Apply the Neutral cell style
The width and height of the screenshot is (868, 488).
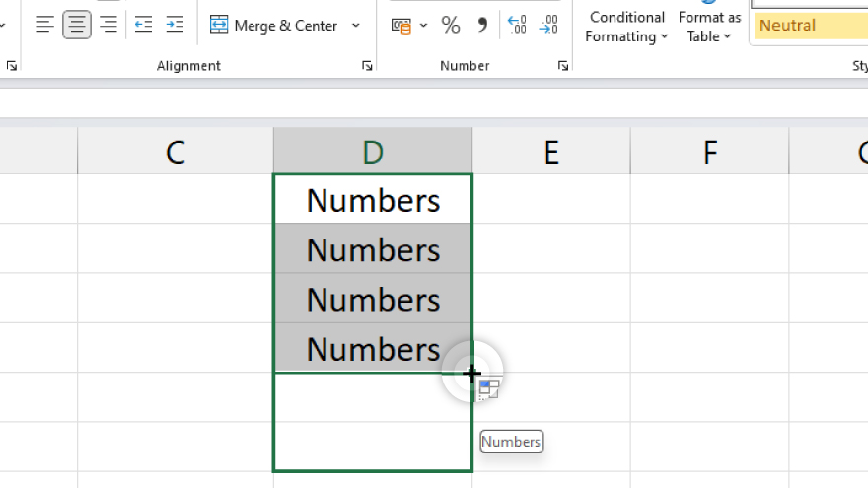click(x=811, y=26)
